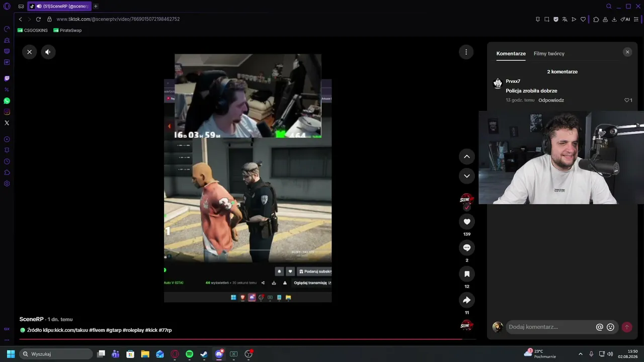644x362 pixels.
Task: Open Twitch in the Opera sidebar
Action: click(7, 78)
